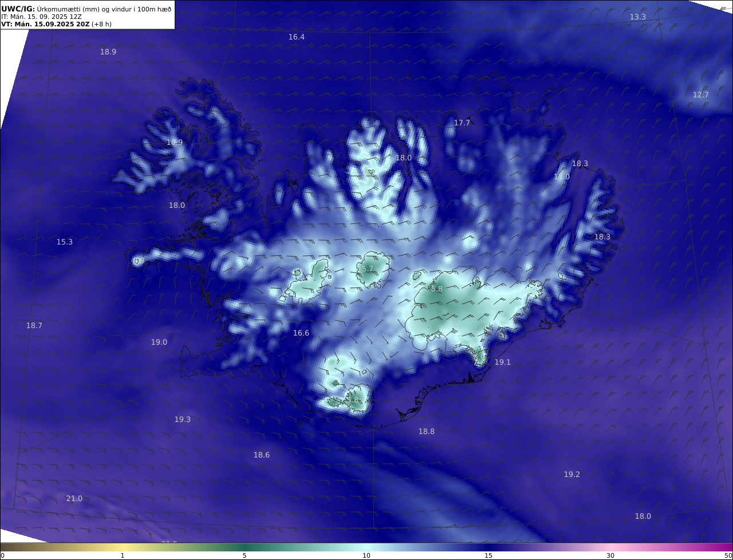
Task: Select the 19.3 value on the map
Action: pos(183,419)
